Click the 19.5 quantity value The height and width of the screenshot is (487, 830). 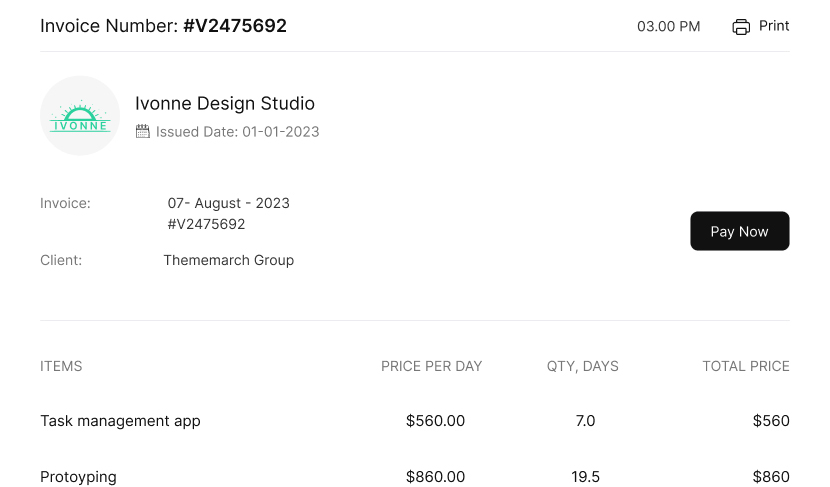coord(585,477)
